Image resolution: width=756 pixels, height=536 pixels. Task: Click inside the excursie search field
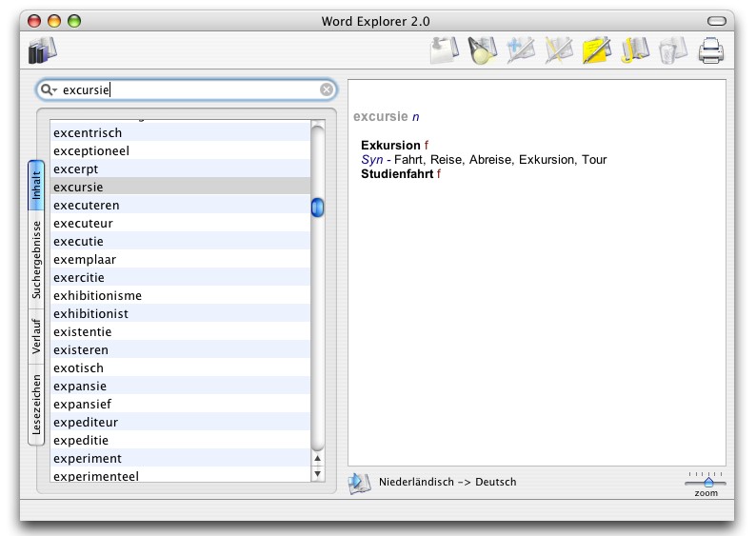[188, 89]
